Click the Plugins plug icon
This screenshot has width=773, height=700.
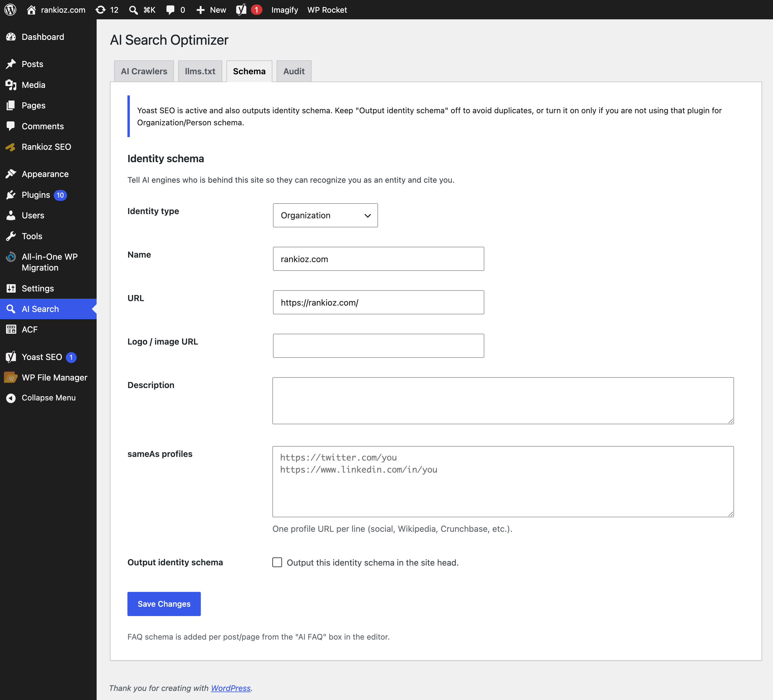pyautogui.click(x=11, y=194)
